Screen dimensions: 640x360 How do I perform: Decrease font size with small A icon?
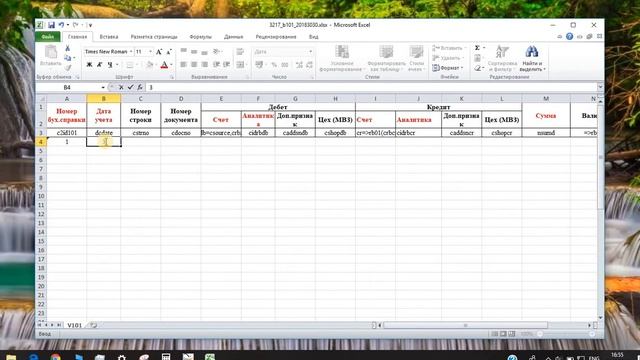click(169, 52)
